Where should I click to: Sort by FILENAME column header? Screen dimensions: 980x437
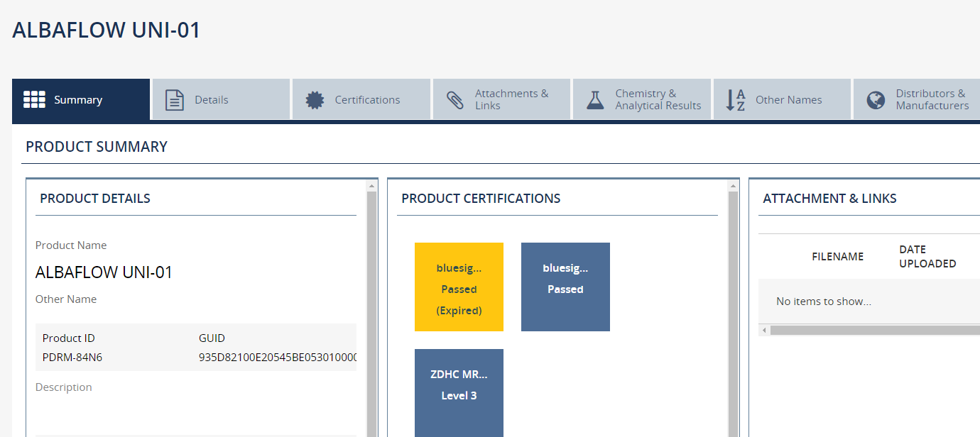[x=837, y=257]
